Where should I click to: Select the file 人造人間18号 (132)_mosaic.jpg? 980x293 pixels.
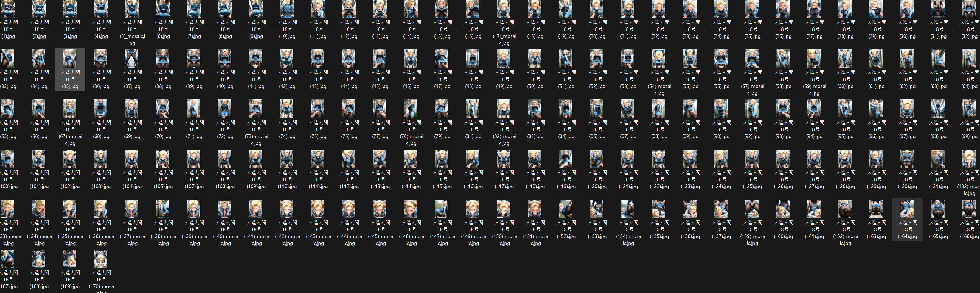click(x=968, y=173)
